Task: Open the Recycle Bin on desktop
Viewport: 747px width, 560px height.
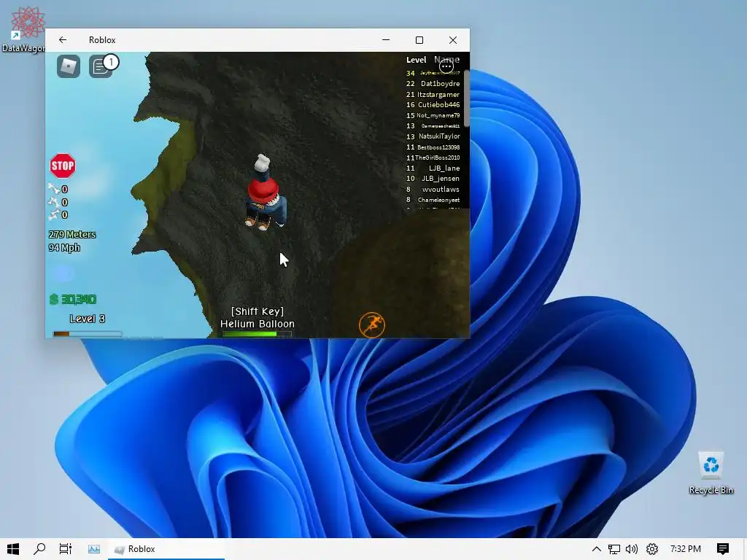Action: pos(711,473)
